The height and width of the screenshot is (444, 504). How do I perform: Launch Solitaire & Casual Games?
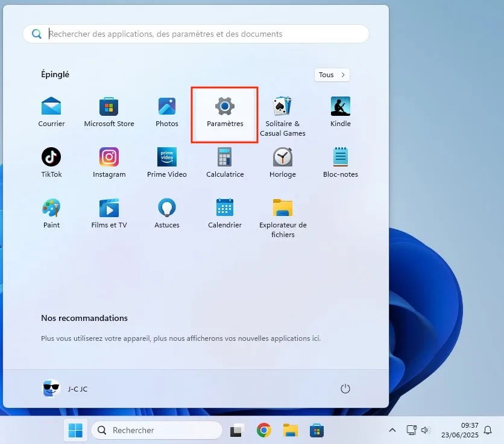tap(283, 116)
